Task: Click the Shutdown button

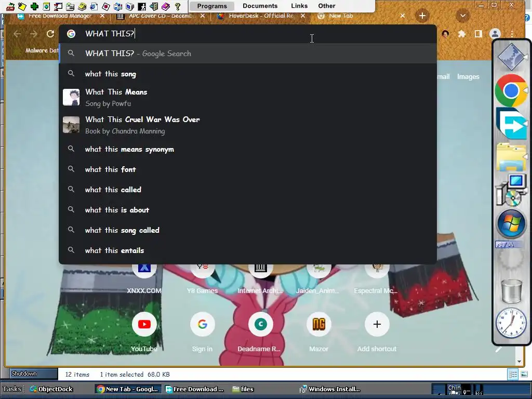Action: 33,374
